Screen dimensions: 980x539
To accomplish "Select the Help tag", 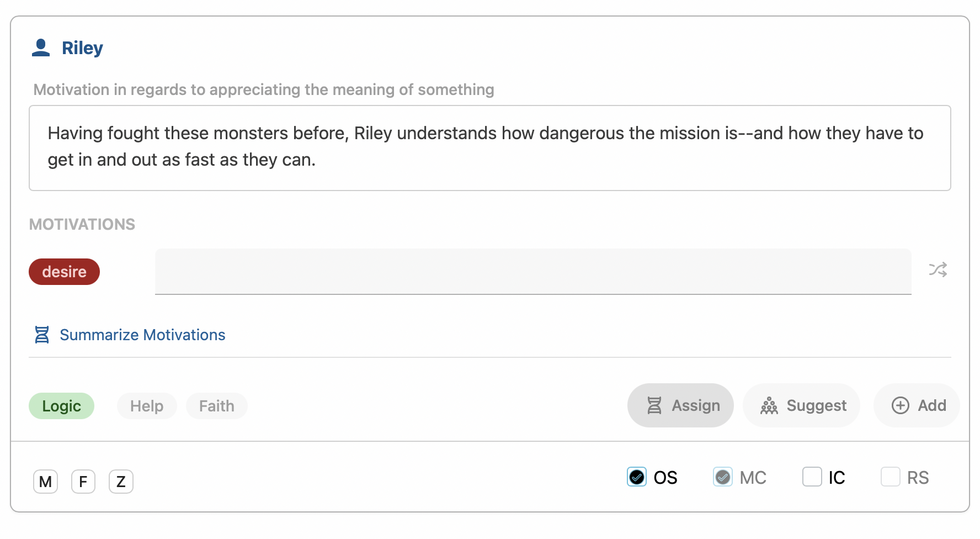I will [147, 406].
